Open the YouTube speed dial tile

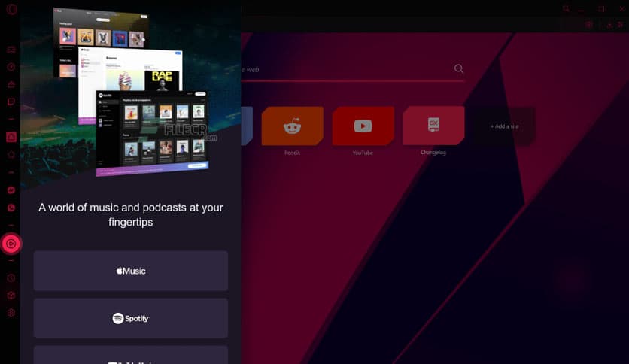[363, 126]
